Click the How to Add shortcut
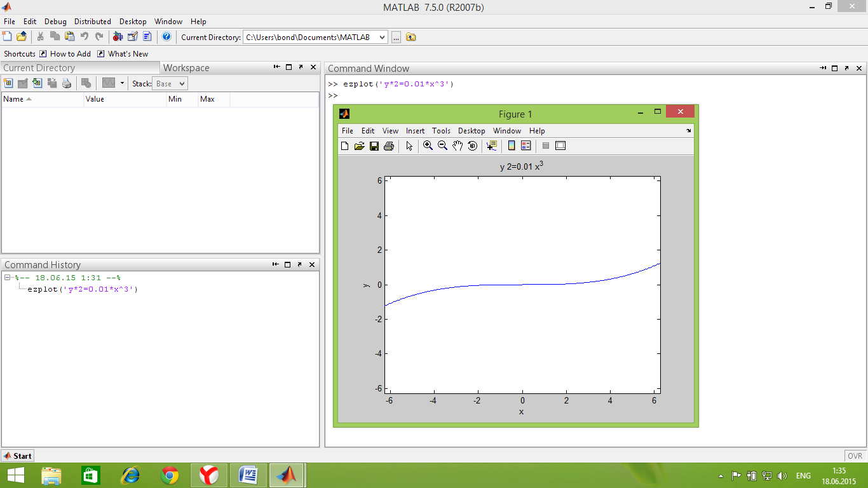 point(65,54)
